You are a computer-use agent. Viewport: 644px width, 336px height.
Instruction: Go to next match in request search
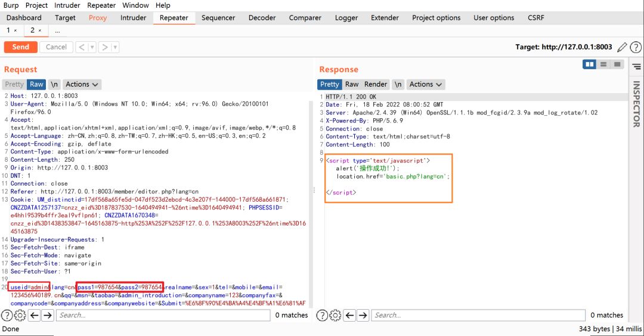[x=48, y=316]
